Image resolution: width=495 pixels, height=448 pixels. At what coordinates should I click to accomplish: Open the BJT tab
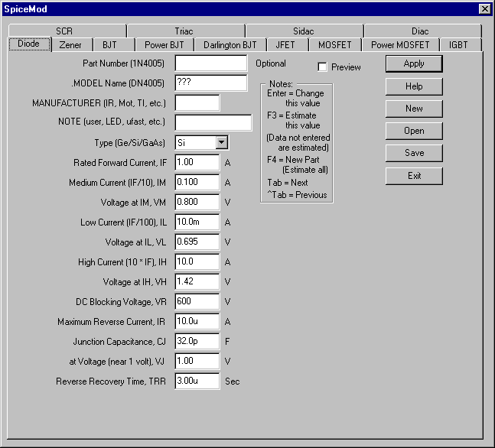tap(110, 45)
